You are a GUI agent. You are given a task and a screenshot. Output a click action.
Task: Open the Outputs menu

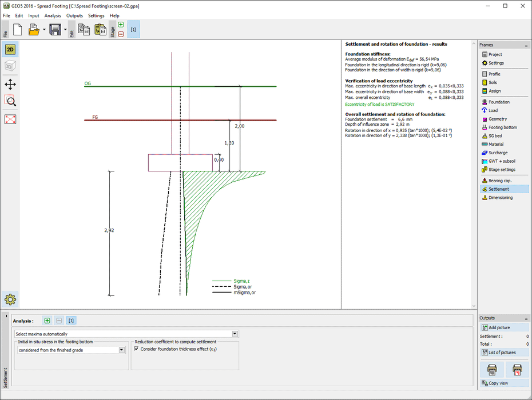click(x=74, y=15)
